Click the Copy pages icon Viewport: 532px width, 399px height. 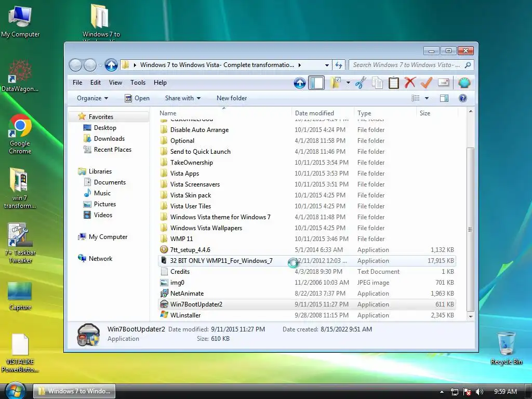point(377,83)
